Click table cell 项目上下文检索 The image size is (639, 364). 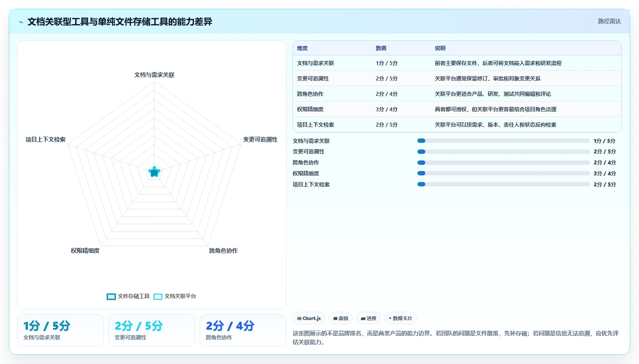coord(315,125)
